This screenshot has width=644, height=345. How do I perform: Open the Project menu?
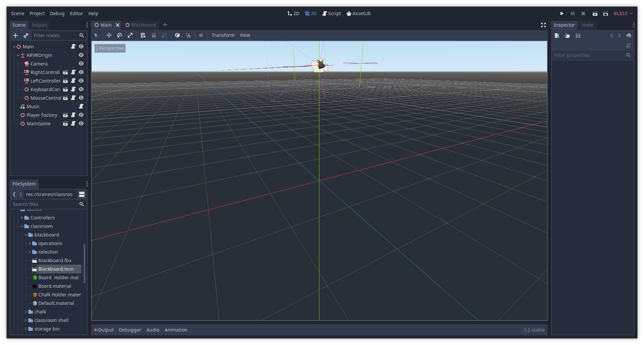[37, 13]
